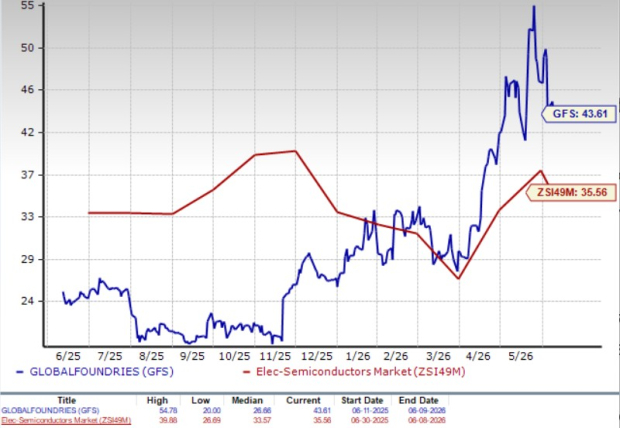620x428 pixels.
Task: Click the 3/26 x-axis label
Action: click(x=438, y=356)
